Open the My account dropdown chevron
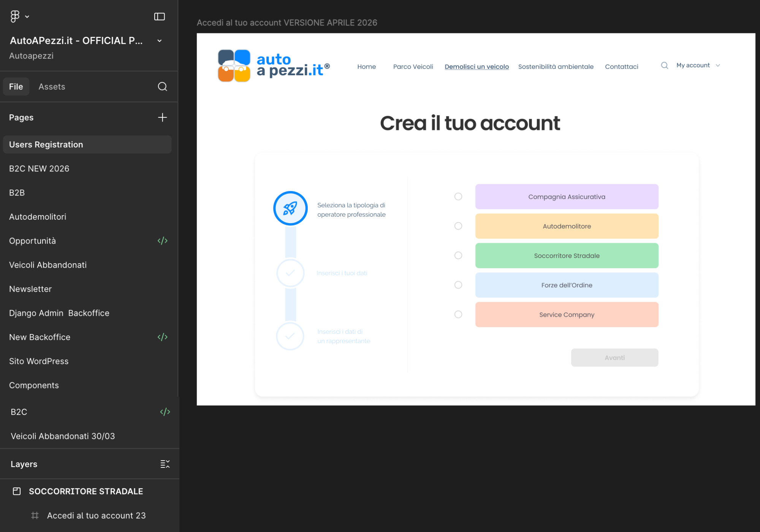The image size is (760, 532). (x=718, y=65)
